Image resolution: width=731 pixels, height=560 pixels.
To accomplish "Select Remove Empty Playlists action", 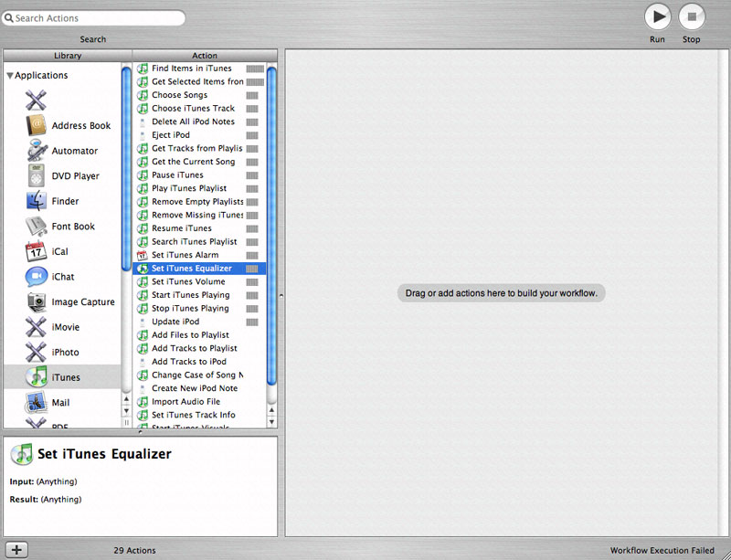I will (199, 202).
